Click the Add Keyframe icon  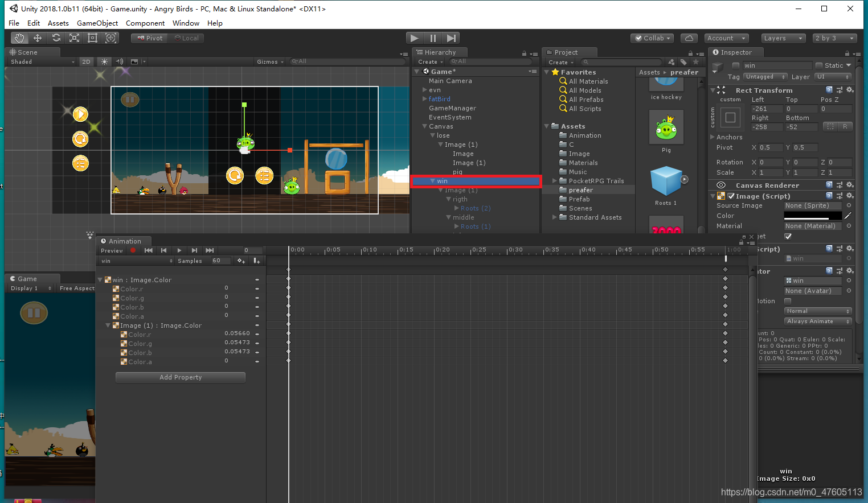click(241, 261)
